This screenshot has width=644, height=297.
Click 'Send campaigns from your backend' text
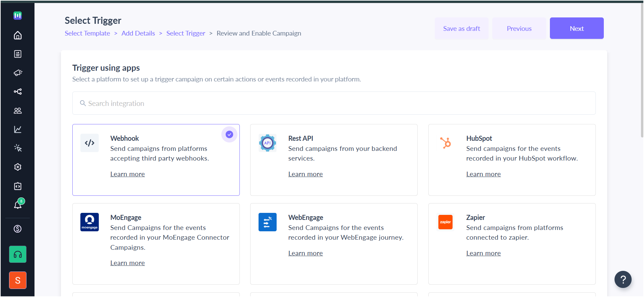pyautogui.click(x=343, y=148)
